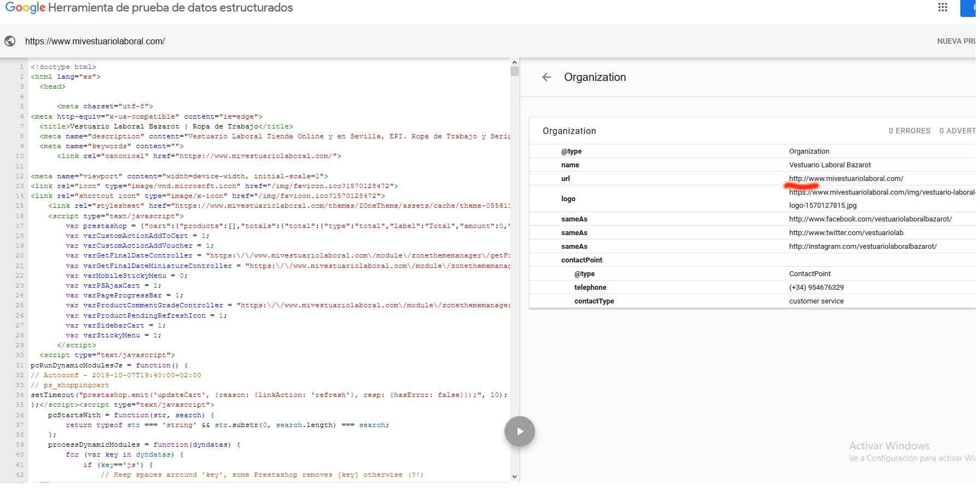Click the code panel scrollbar thumb
This screenshot has height=491, width=980.
[x=514, y=71]
